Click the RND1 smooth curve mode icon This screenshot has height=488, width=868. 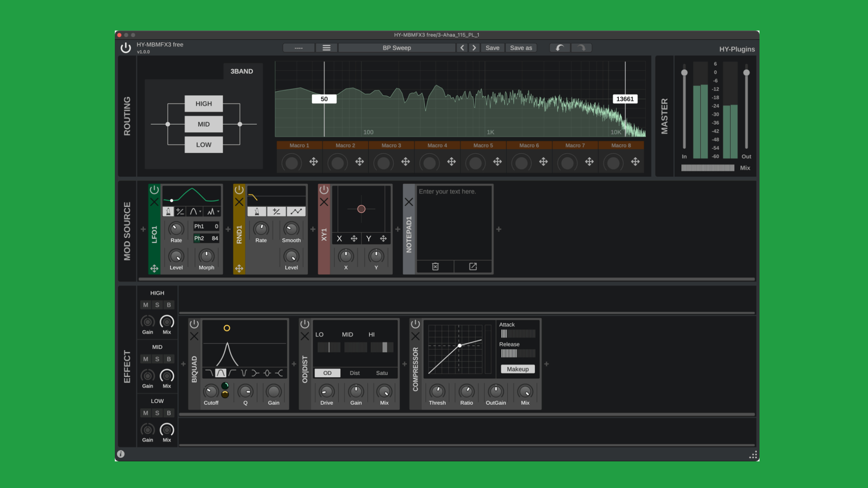[296, 211]
